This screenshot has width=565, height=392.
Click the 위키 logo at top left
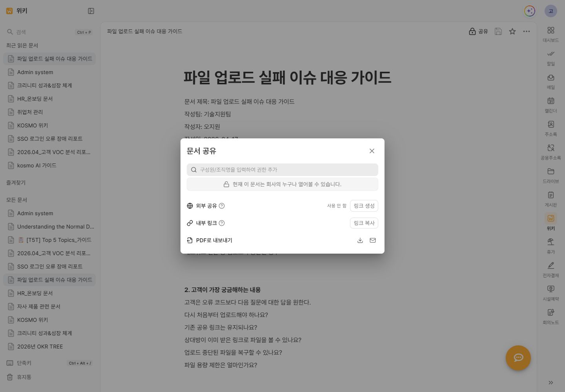click(x=17, y=11)
